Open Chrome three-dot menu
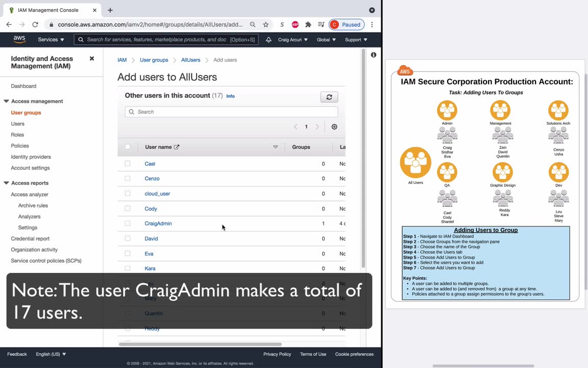The width and height of the screenshot is (588, 368). coord(372,25)
